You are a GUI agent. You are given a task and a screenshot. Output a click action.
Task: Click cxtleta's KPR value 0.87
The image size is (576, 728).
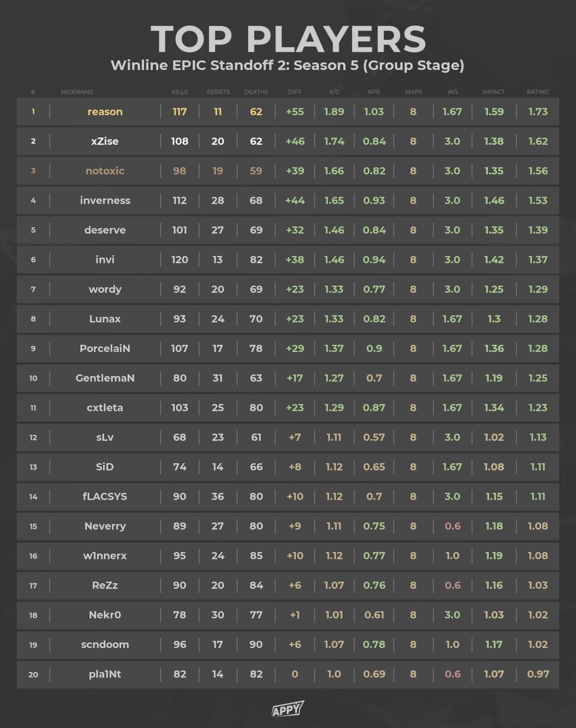pyautogui.click(x=374, y=408)
